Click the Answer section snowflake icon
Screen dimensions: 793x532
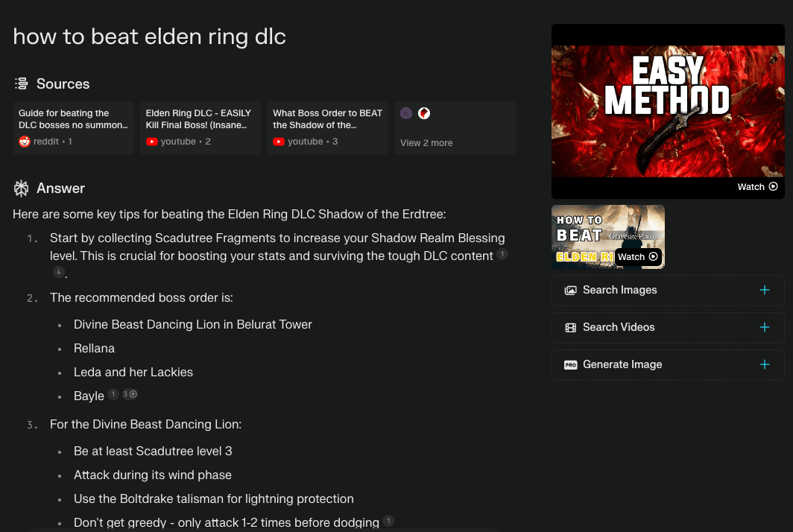click(21, 188)
